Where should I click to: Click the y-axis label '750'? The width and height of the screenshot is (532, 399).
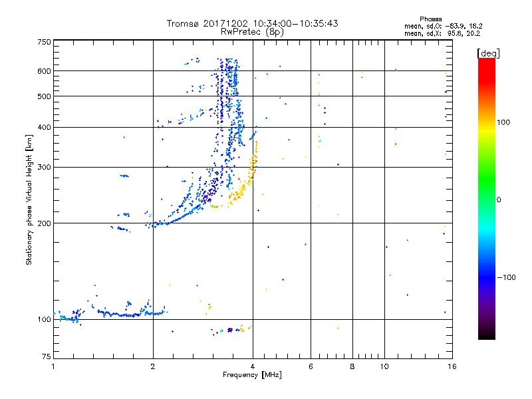coord(44,42)
